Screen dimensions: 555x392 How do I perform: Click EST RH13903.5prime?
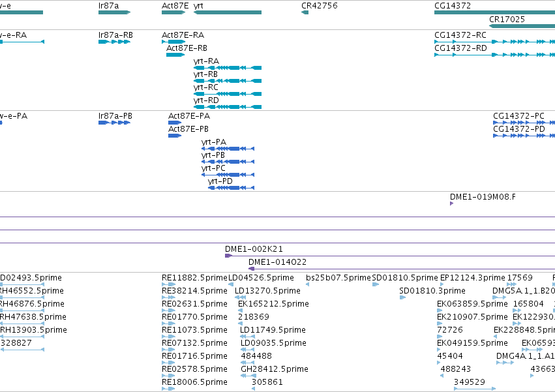click(x=22, y=337)
